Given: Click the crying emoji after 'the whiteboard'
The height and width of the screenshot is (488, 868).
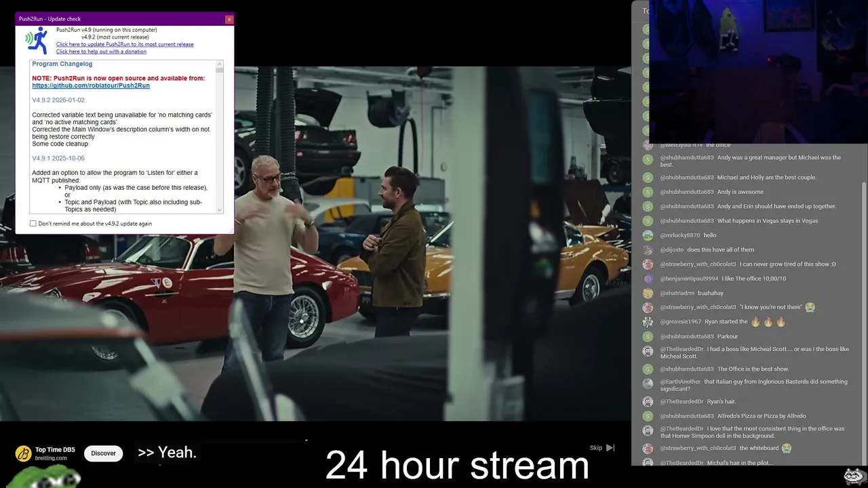Looking at the screenshot, I should tap(787, 448).
